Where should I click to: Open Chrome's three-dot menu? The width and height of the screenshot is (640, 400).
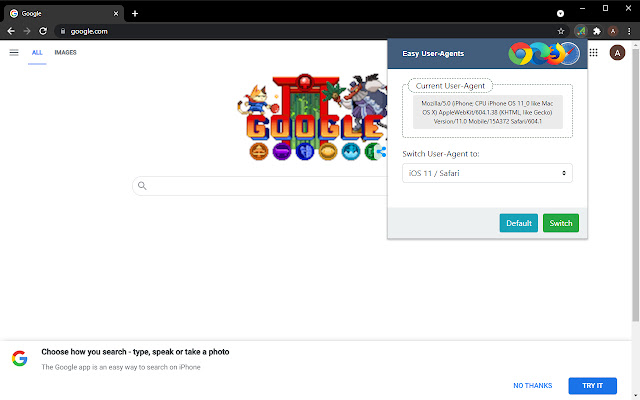[629, 31]
